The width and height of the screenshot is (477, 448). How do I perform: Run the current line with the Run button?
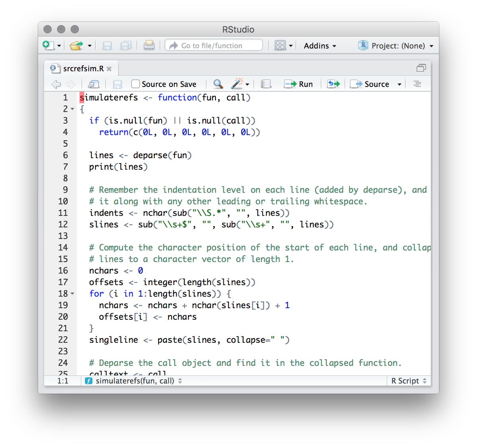pos(299,84)
